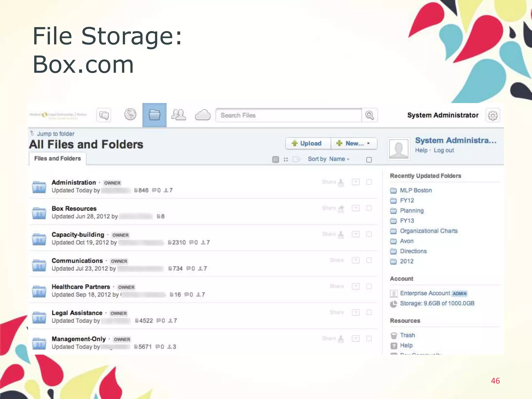Open the Updates globe icon
The image size is (532, 399).
[130, 114]
